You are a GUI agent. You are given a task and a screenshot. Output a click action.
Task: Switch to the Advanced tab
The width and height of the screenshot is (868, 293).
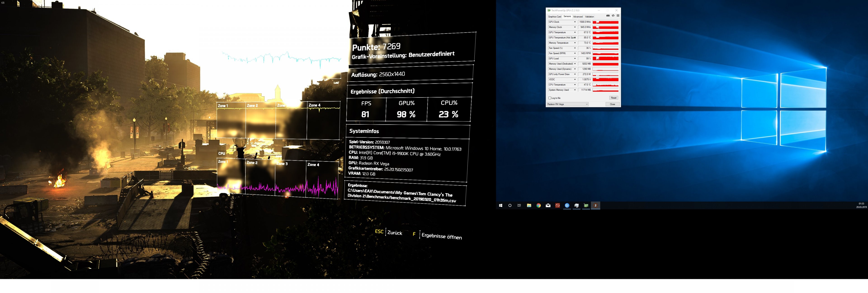(578, 17)
